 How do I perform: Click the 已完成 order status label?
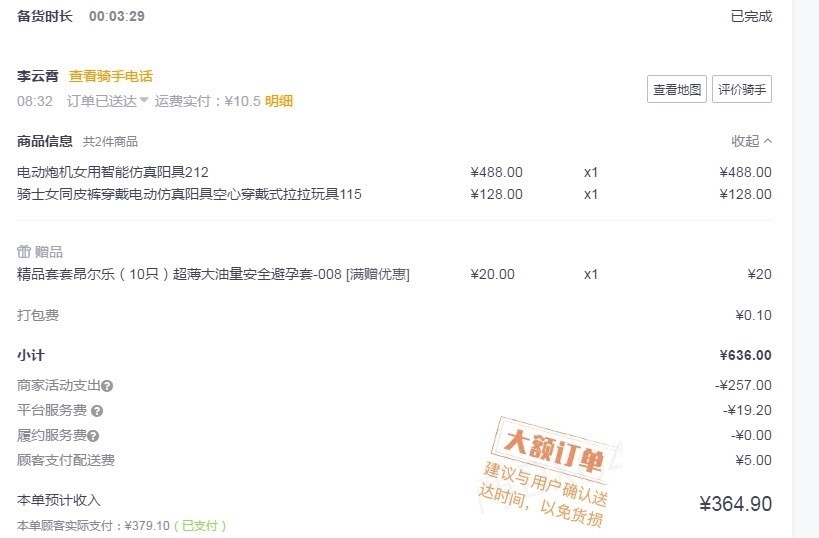[x=751, y=17]
